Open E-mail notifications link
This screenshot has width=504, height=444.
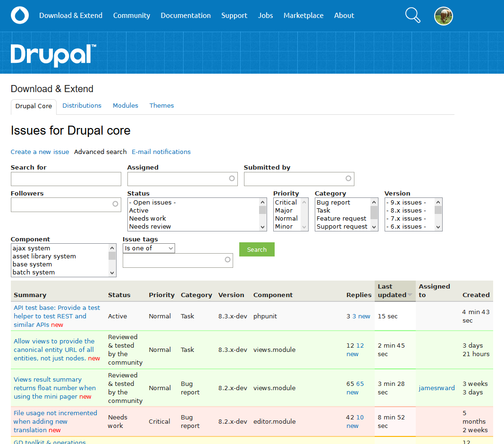pyautogui.click(x=161, y=152)
